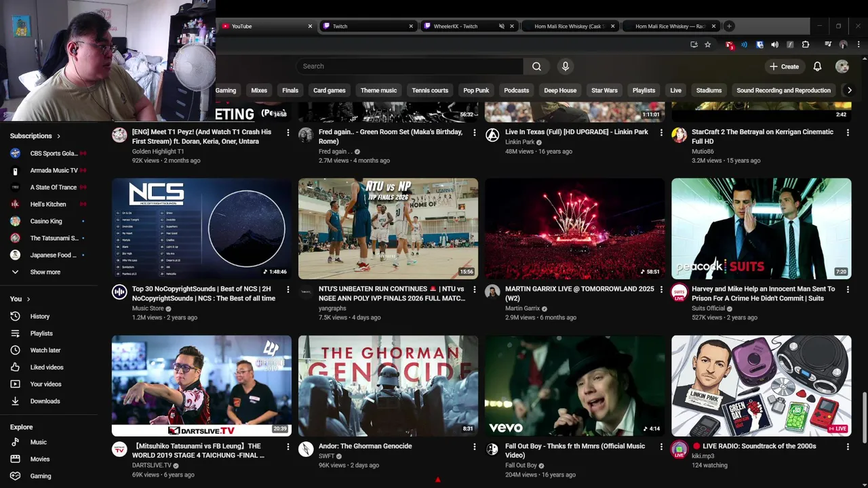Open Hell's Kitchen subscription
The width and height of the screenshot is (868, 488).
click(49, 204)
